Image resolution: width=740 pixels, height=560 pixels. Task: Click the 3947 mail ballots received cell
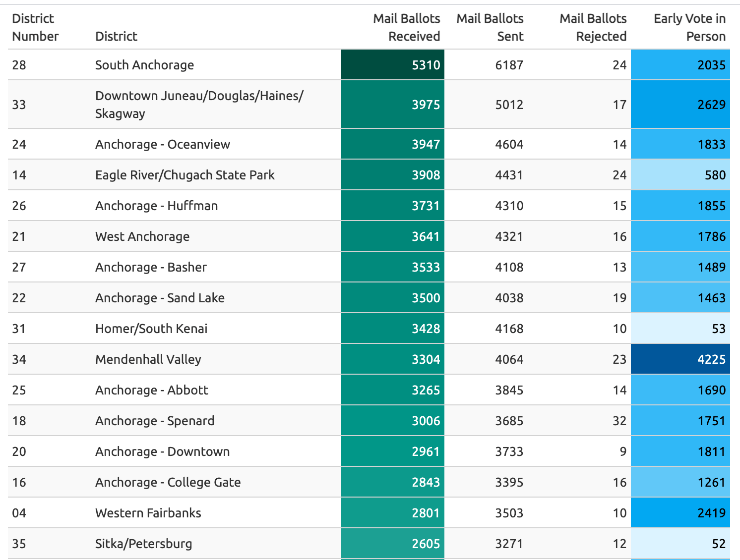pos(393,144)
